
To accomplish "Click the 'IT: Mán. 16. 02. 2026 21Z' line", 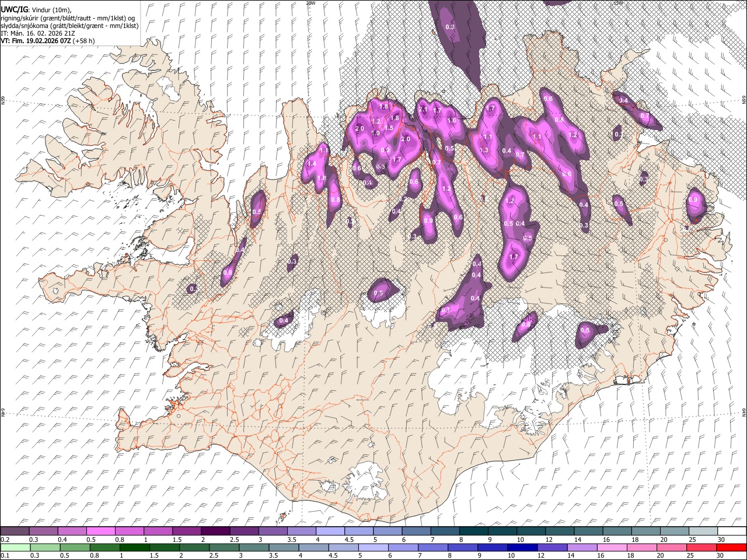I will tap(37, 33).
